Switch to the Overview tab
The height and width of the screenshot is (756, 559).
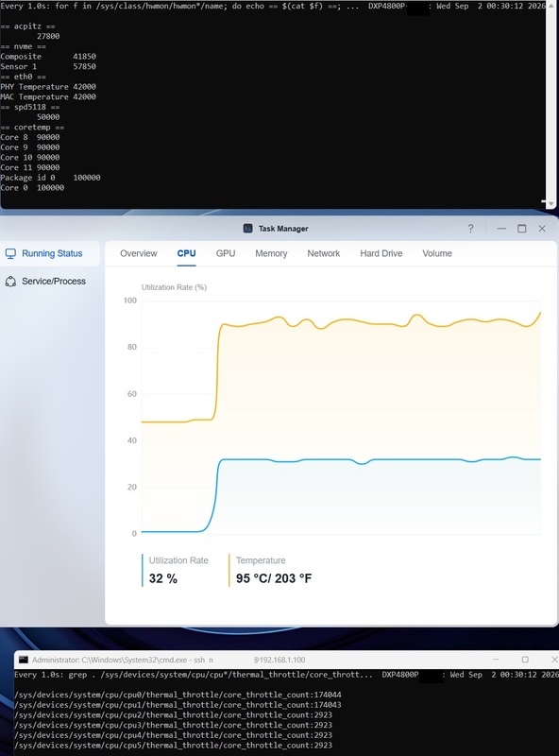point(138,253)
